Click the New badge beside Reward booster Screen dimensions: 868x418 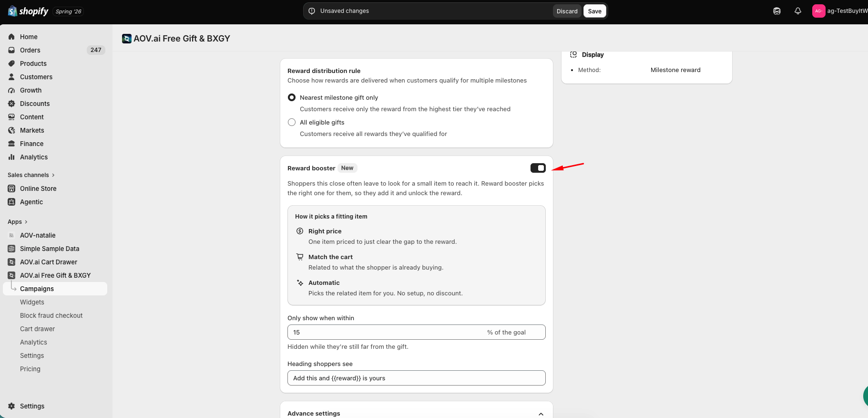tap(347, 168)
